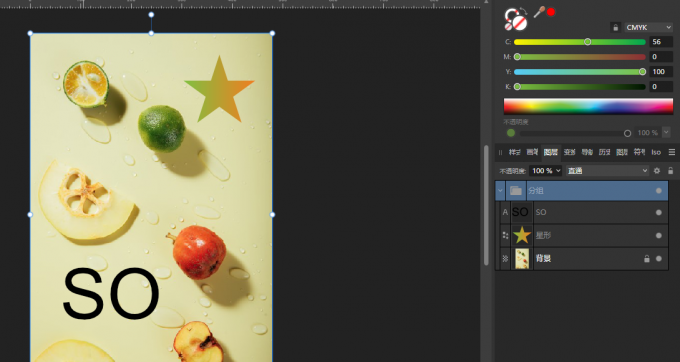Switch to the 符号 (Symbols) tab
The height and width of the screenshot is (362, 680).
639,152
